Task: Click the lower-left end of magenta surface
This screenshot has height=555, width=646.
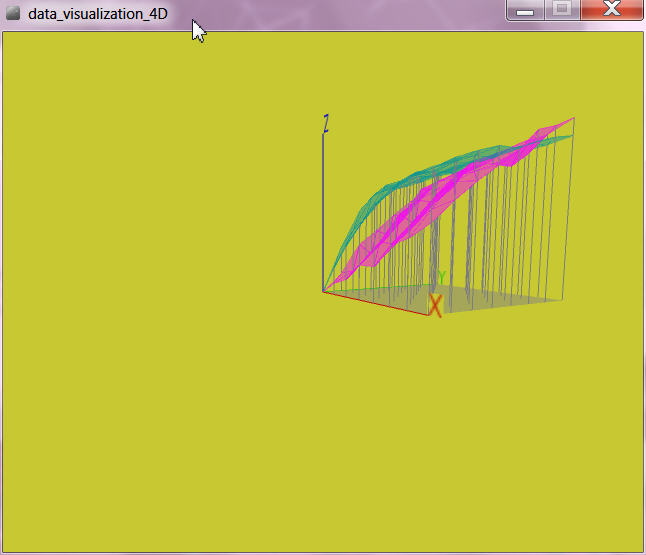Action: (340, 278)
